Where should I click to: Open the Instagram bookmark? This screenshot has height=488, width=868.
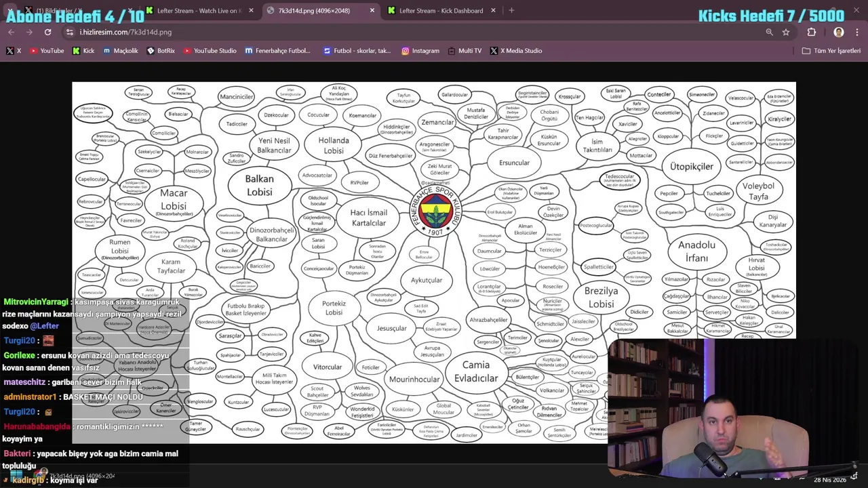click(x=420, y=51)
